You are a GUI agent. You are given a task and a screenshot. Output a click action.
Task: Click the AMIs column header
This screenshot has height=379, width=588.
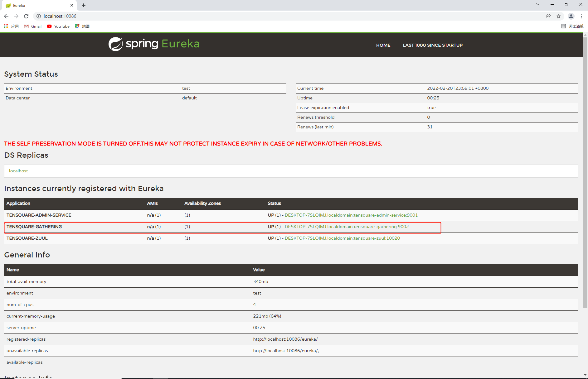[x=152, y=203]
